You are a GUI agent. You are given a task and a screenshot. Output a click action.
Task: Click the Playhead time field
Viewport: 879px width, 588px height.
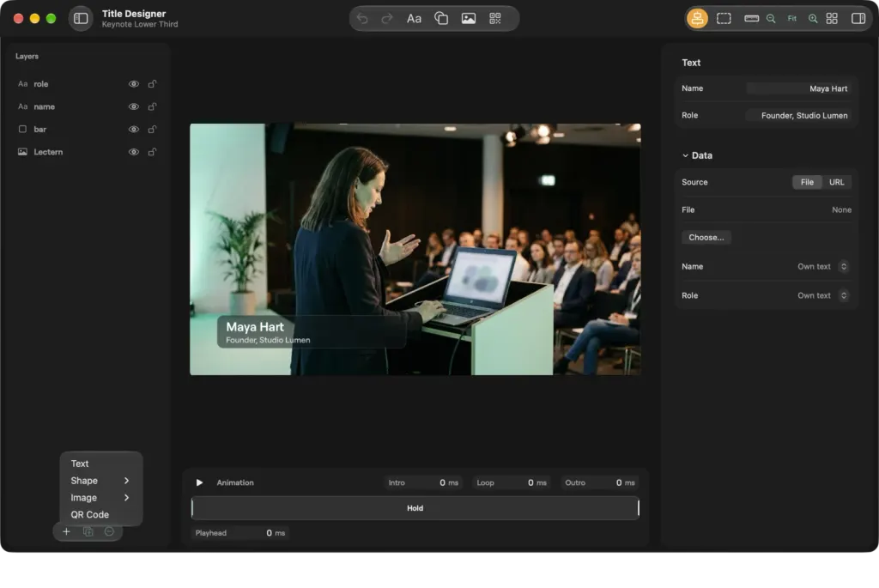pyautogui.click(x=240, y=532)
